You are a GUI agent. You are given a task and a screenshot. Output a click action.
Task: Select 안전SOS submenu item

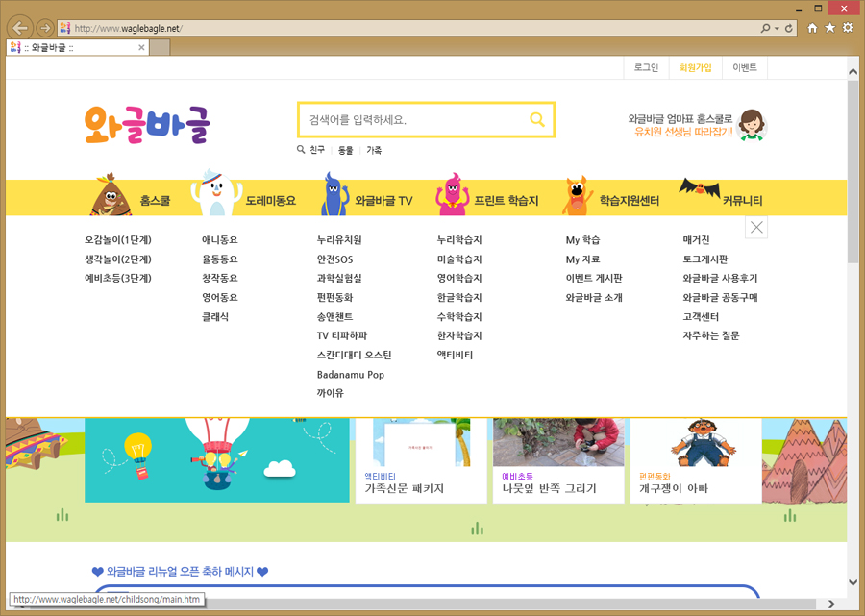(x=334, y=259)
